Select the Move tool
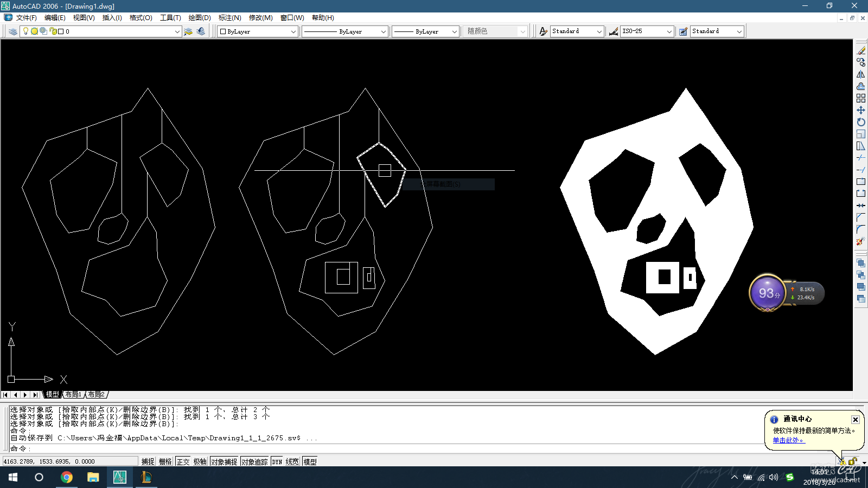 pyautogui.click(x=861, y=110)
